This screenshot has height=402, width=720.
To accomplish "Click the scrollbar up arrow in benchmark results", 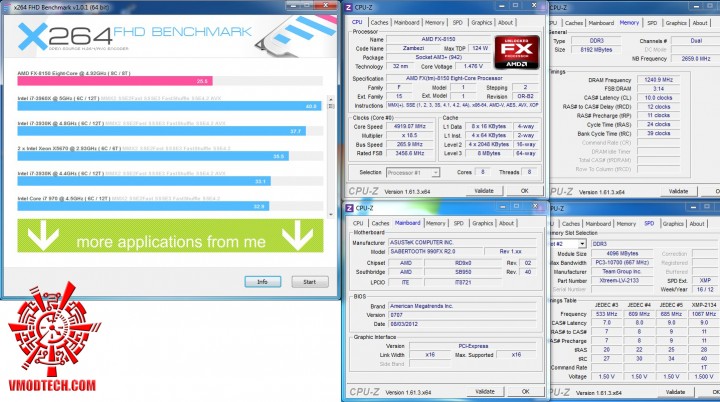I will point(331,99).
